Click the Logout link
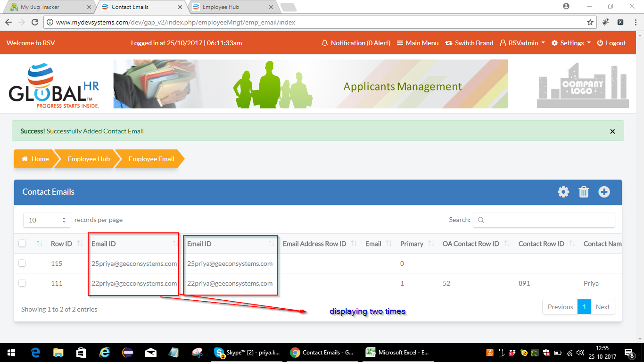 tap(611, 43)
